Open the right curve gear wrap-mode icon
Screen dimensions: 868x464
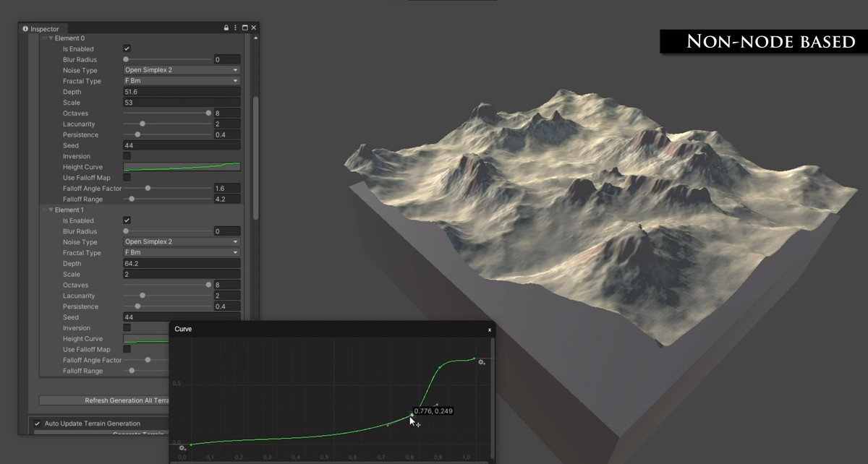482,362
